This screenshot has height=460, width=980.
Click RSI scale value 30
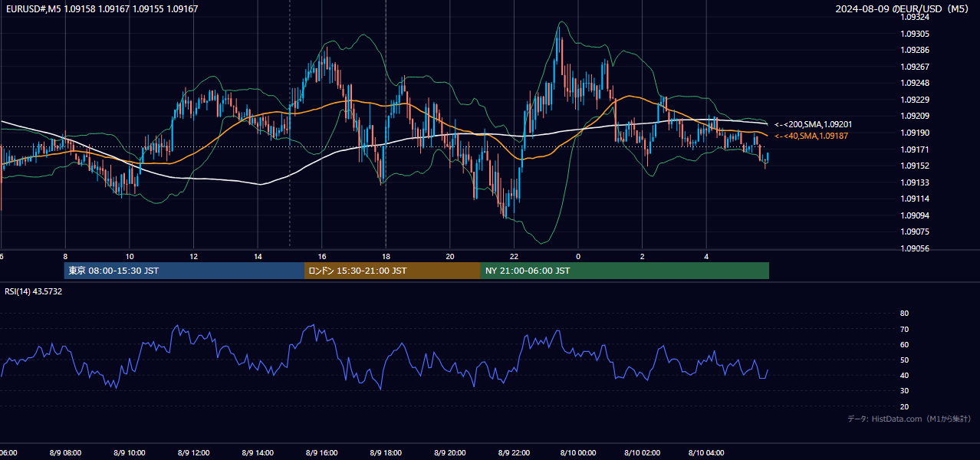pos(905,391)
